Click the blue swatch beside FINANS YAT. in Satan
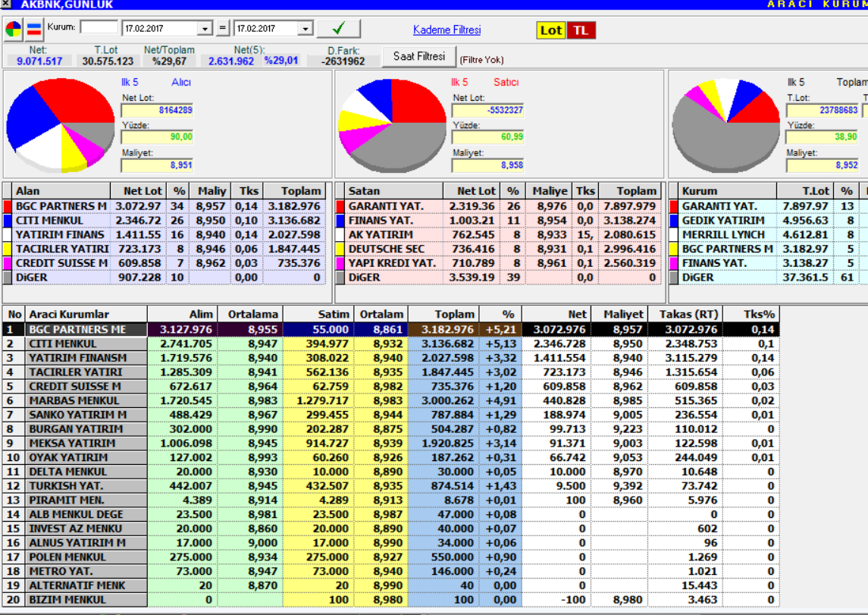 tap(340, 221)
